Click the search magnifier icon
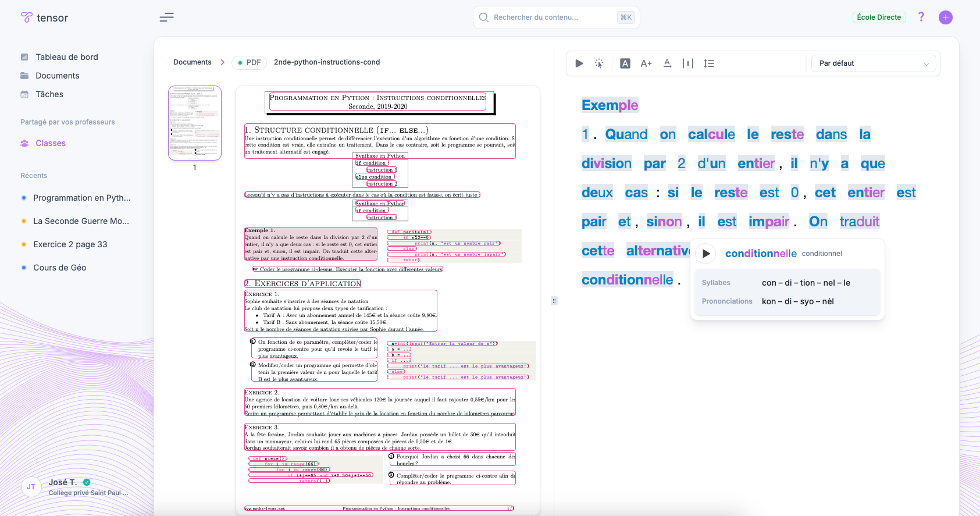 tap(483, 17)
